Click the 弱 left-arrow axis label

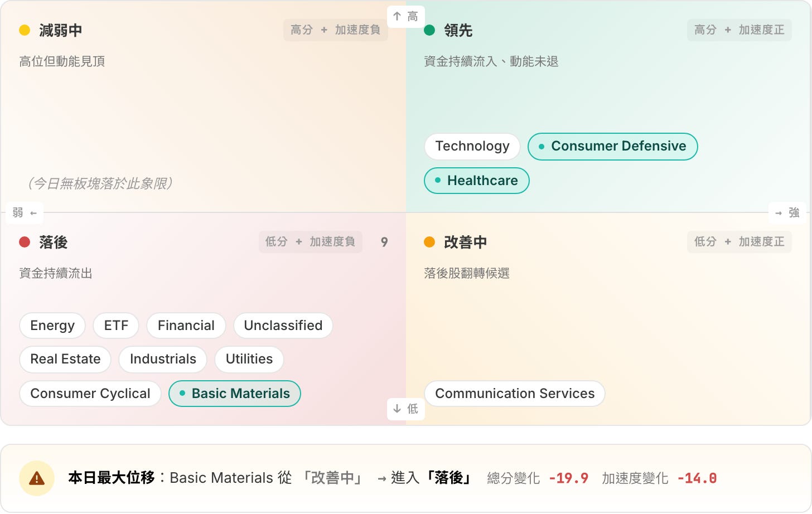pos(25,212)
